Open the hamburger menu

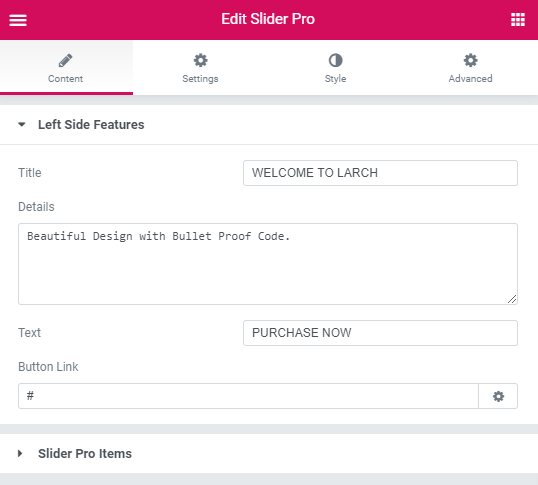pyautogui.click(x=18, y=20)
